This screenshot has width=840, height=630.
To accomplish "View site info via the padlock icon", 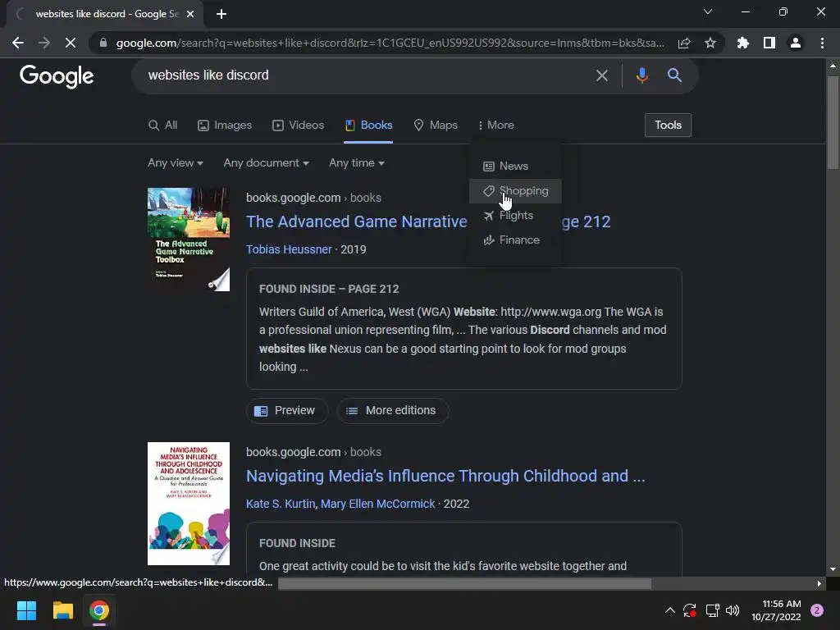I will (103, 43).
